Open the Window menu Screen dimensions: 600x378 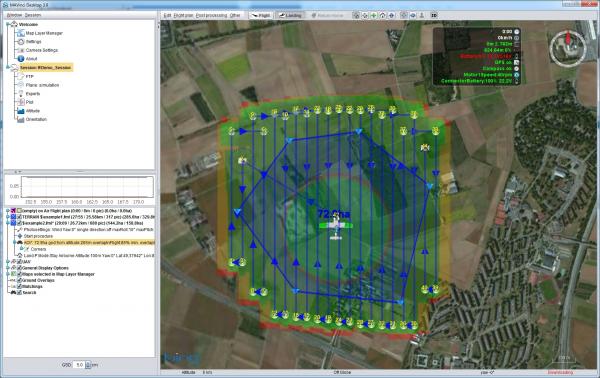coord(14,15)
